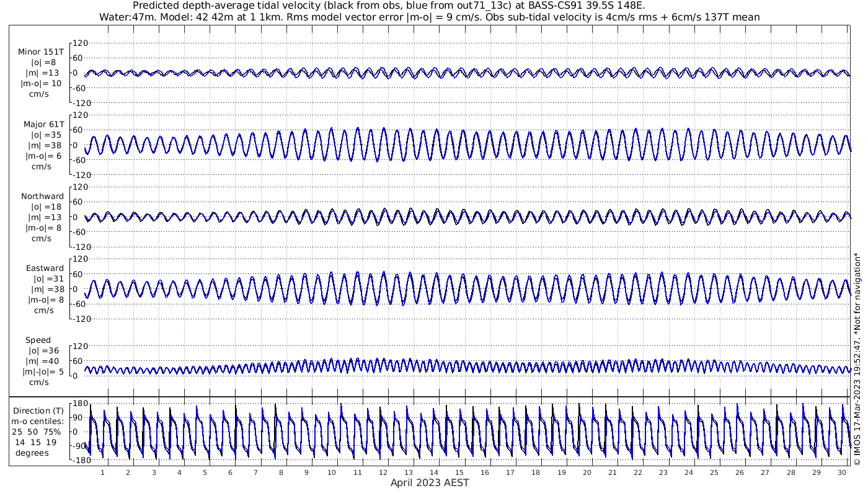This screenshot has height=496, width=868.
Task: Click the x-axis tick label '25'
Action: 714,472
